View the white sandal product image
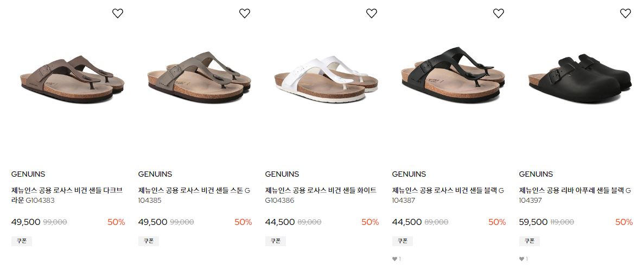The image size is (644, 271). pyautogui.click(x=326, y=79)
